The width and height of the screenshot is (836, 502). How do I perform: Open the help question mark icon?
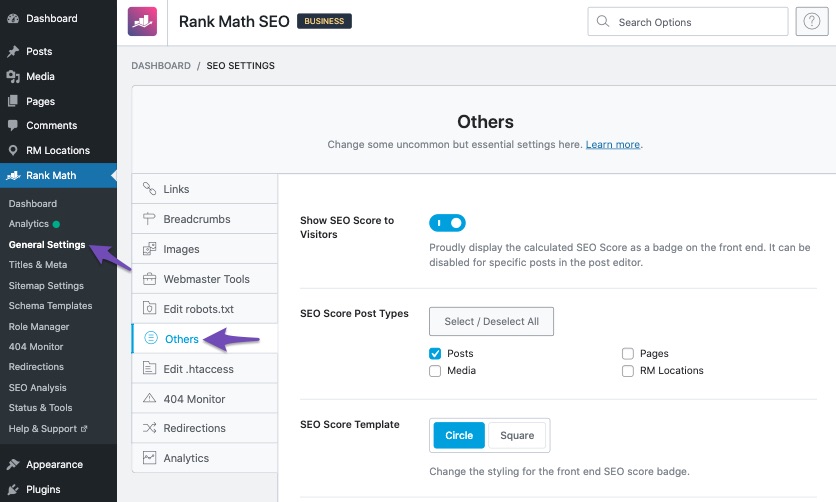[x=808, y=22]
